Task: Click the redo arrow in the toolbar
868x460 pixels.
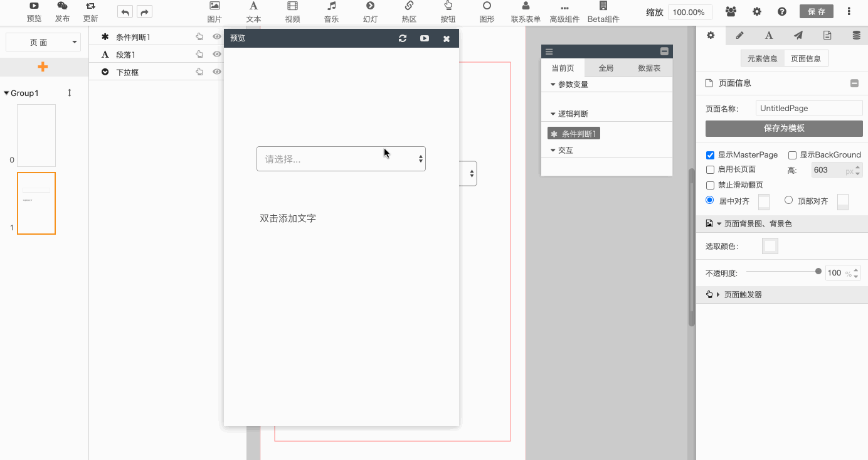Action: click(x=144, y=12)
